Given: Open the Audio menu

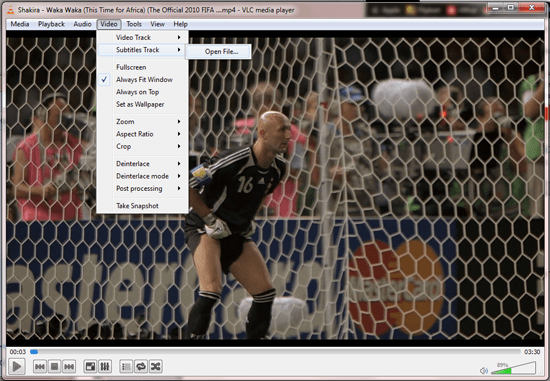Looking at the screenshot, I should coord(82,24).
